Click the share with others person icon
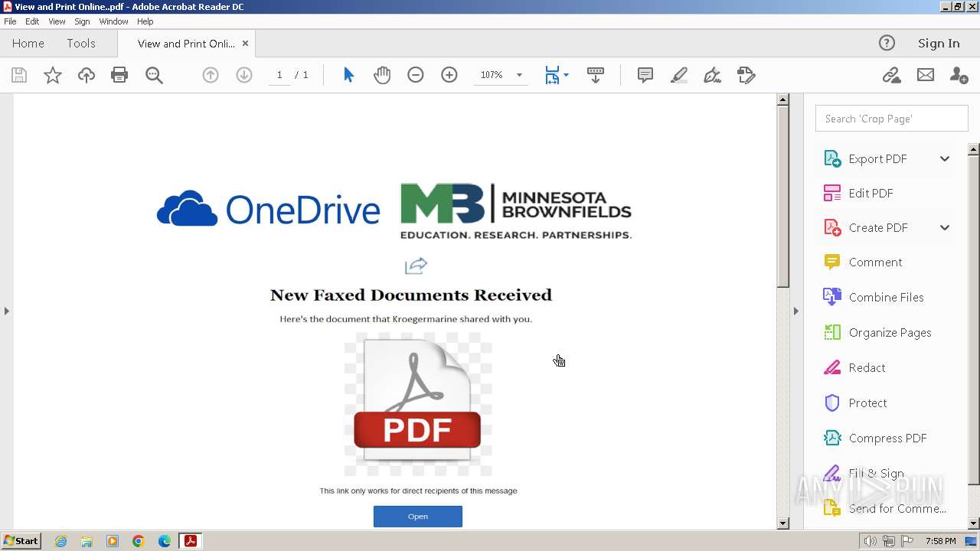 tap(959, 75)
